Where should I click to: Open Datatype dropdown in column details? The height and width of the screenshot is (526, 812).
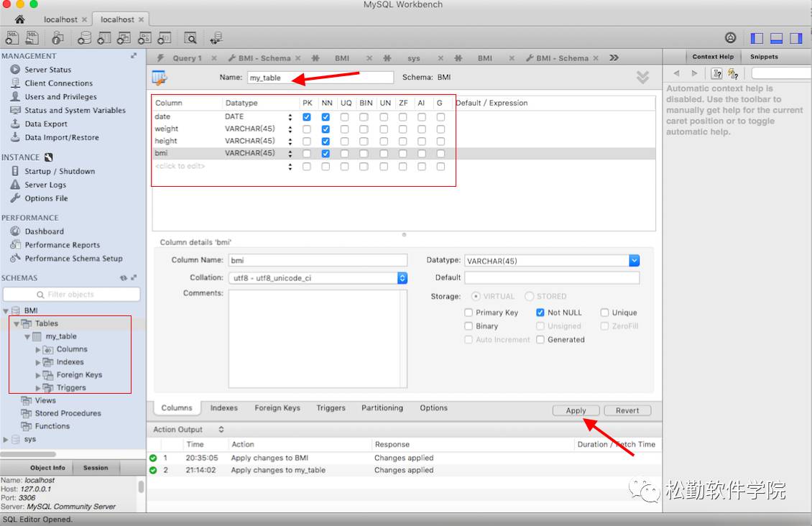[634, 260]
